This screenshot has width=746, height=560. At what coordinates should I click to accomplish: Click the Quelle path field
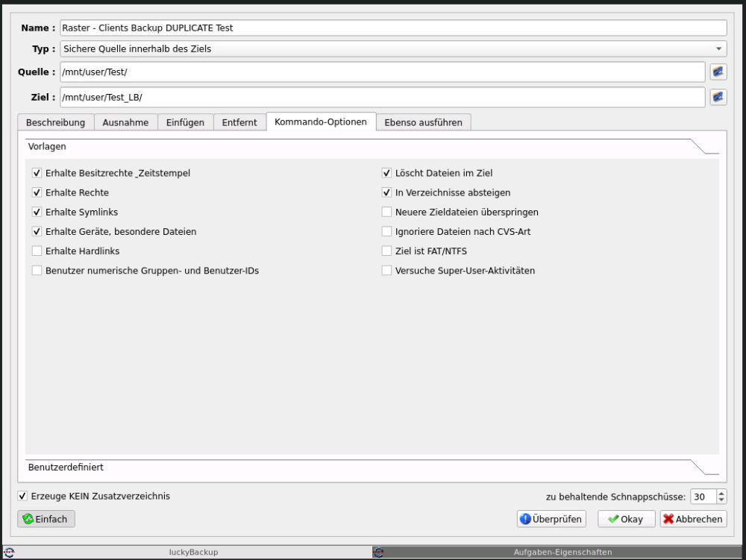382,72
